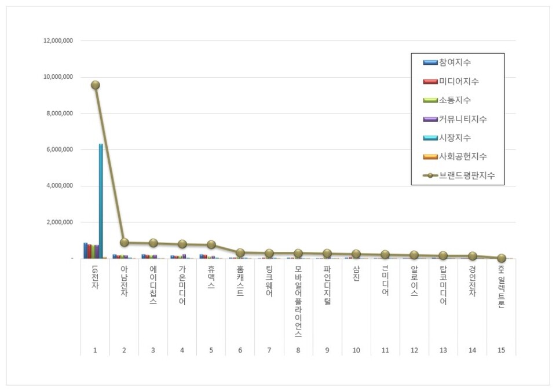Screen dimensions: 556x392
Task: Click rank number 15 on the axis
Action: point(502,350)
